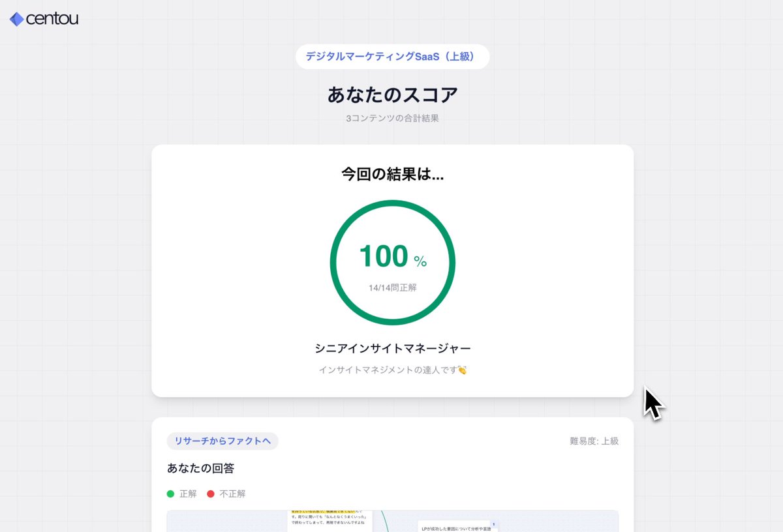Screen dimensions: 783x532
Task: Click the 3コンテンツの合計結果 subtitle
Action: tap(392, 119)
